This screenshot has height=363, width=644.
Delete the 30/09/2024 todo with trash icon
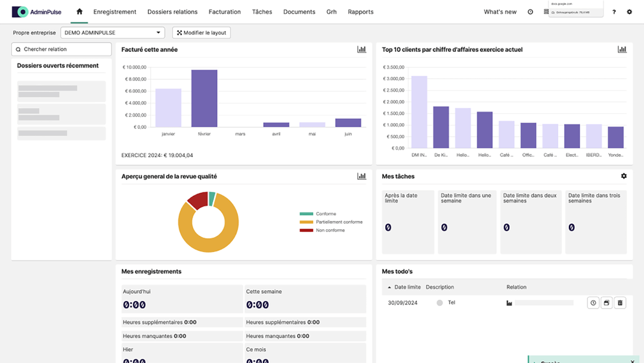pyautogui.click(x=620, y=303)
